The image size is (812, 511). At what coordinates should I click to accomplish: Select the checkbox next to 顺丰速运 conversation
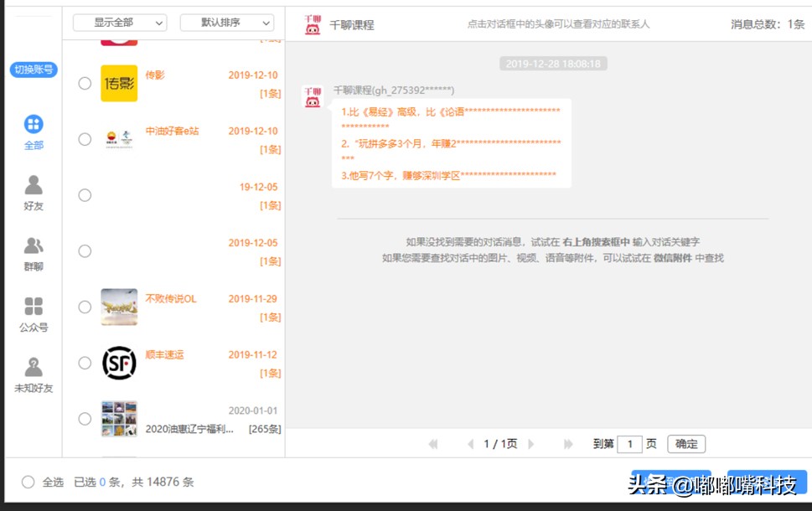tap(84, 362)
